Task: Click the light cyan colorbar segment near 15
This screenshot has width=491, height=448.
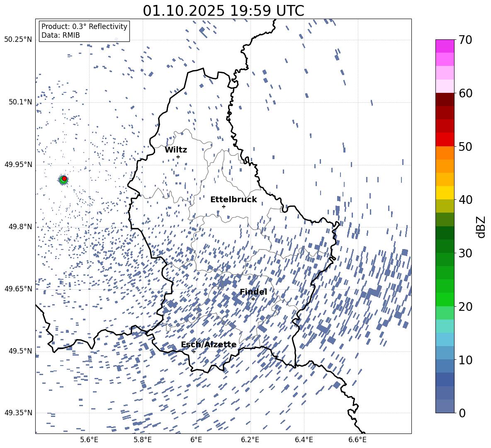Action: 445,326
